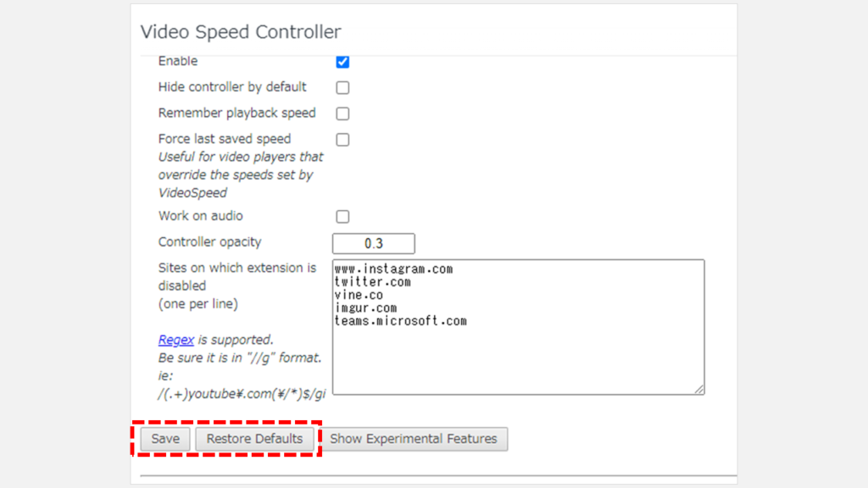Viewport: 868px width, 488px height.
Task: Click the Controller opacity value field
Action: click(373, 244)
